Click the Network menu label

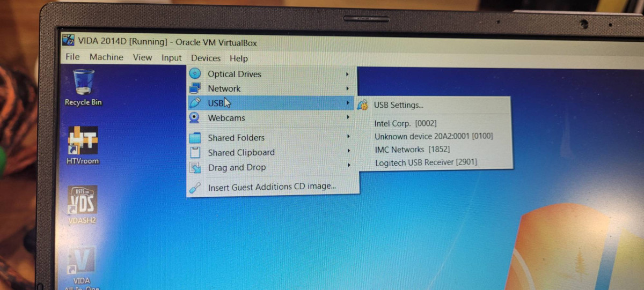tap(224, 88)
